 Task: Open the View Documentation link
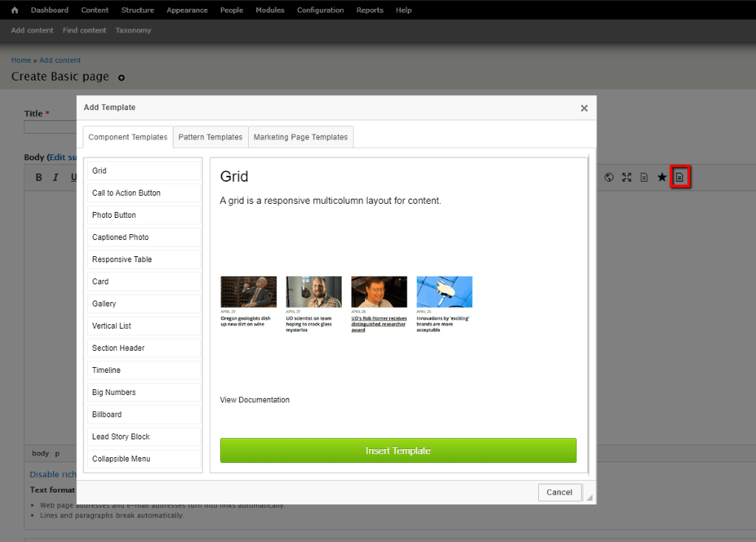click(x=255, y=399)
